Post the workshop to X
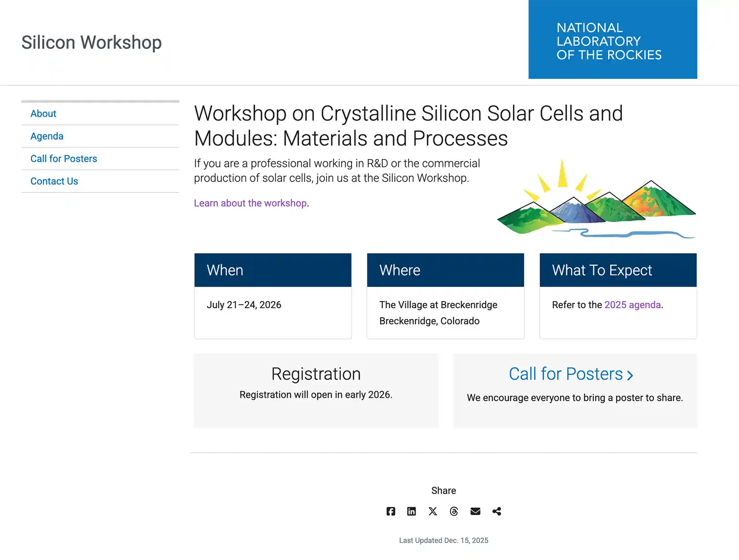The image size is (739, 560). [432, 511]
